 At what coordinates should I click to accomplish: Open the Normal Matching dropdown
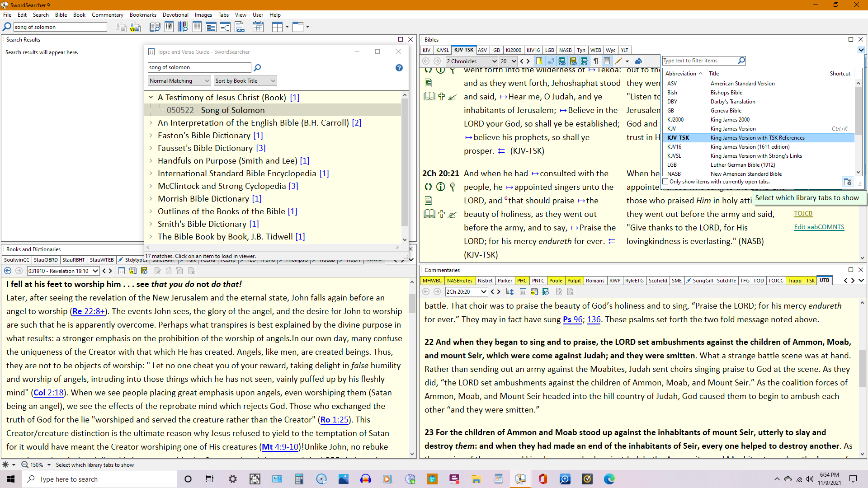(179, 81)
